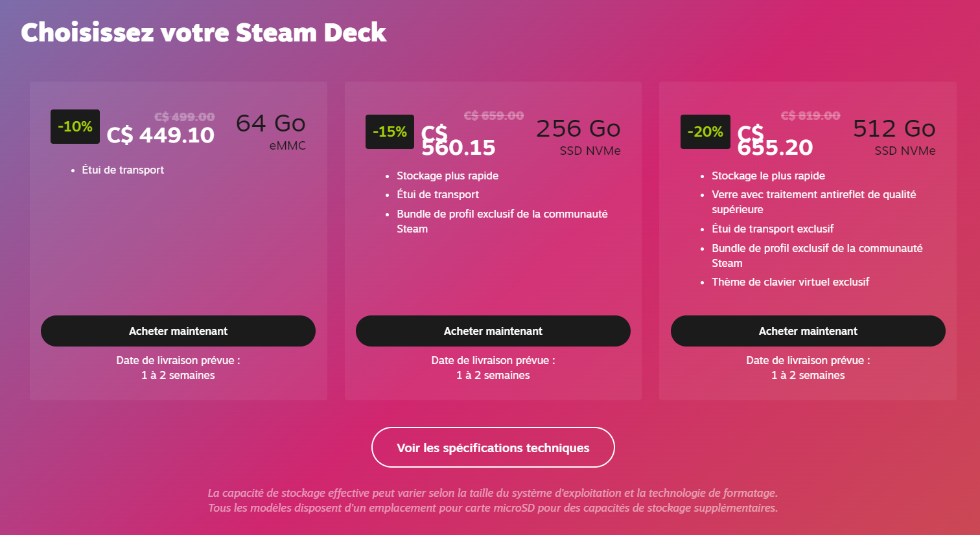Click the storage capacity footnote text

click(x=493, y=500)
